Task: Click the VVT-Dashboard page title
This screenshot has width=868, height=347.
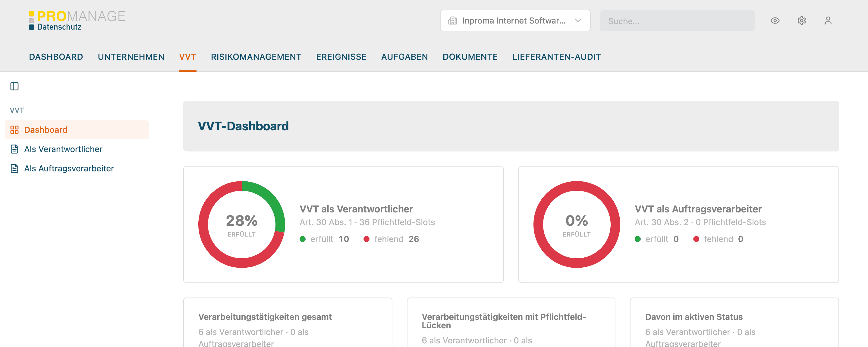Action: click(x=243, y=126)
